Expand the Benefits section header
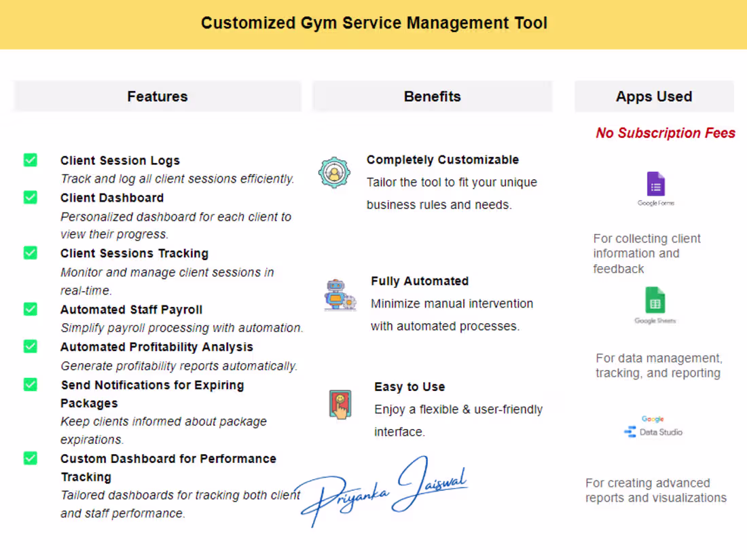Screen dimensions: 747x560 432,96
